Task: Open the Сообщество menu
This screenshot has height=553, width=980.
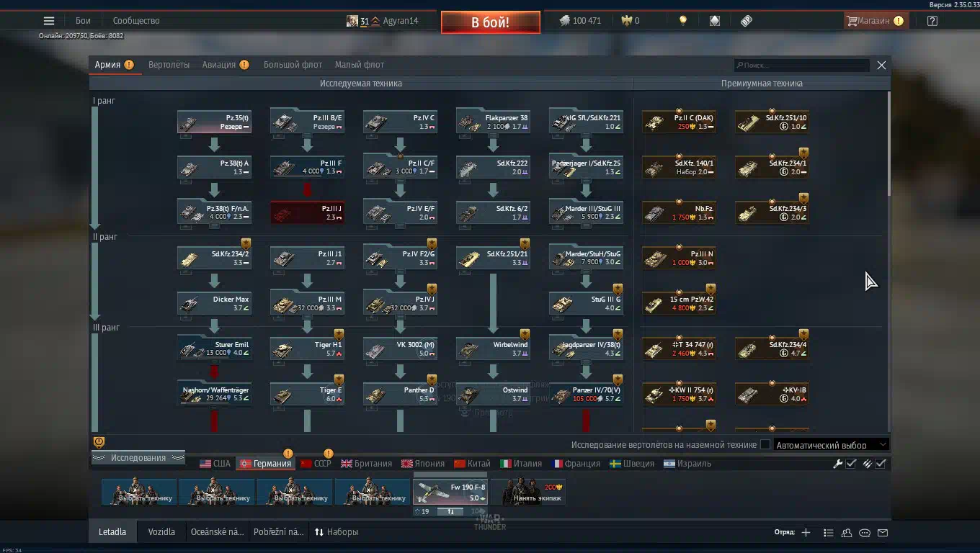Action: [x=136, y=21]
